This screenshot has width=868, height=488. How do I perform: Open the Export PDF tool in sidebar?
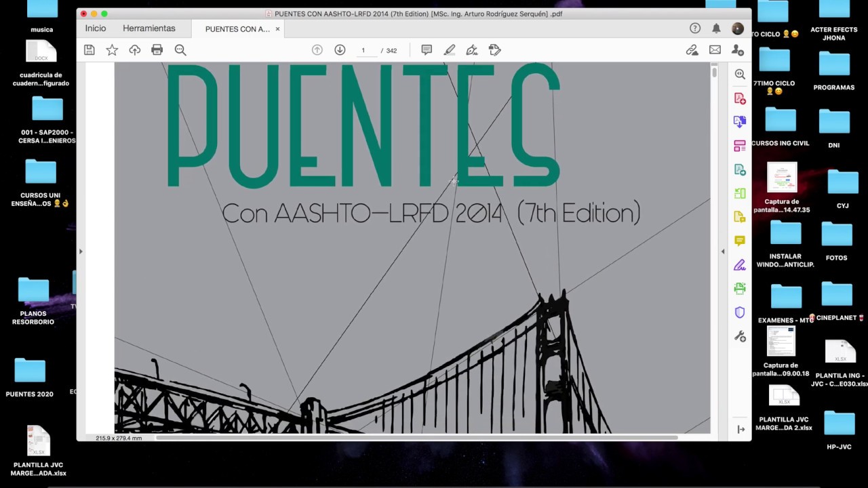coord(740,122)
